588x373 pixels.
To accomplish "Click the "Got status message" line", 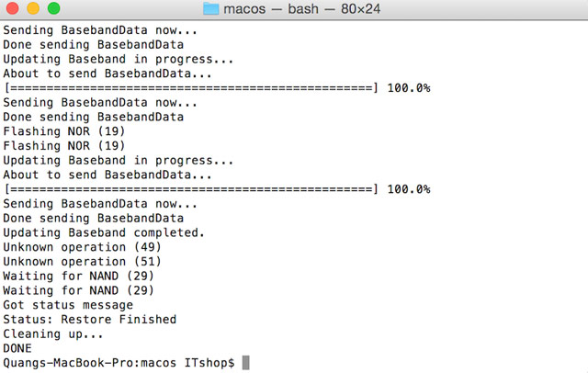I will (68, 305).
